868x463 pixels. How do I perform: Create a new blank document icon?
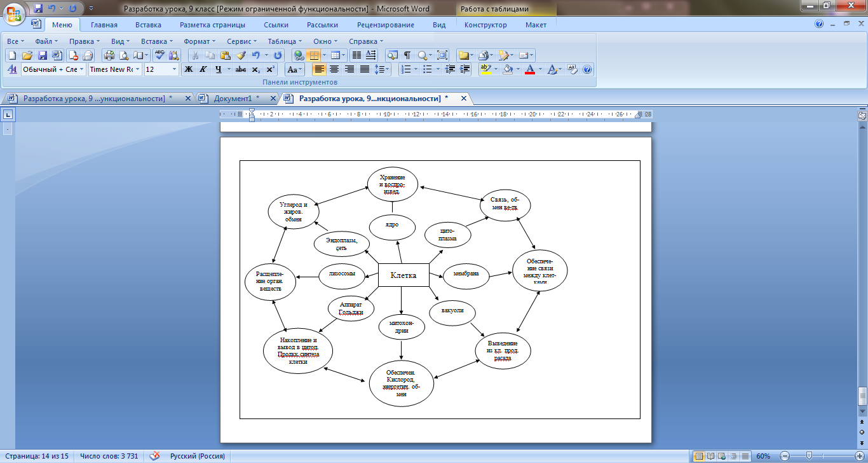pos(12,55)
